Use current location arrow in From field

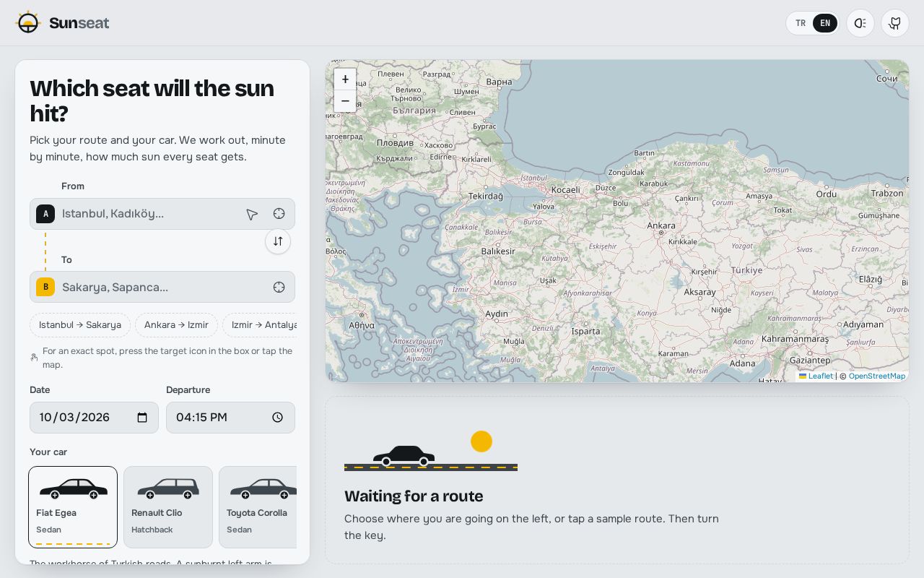(x=252, y=214)
